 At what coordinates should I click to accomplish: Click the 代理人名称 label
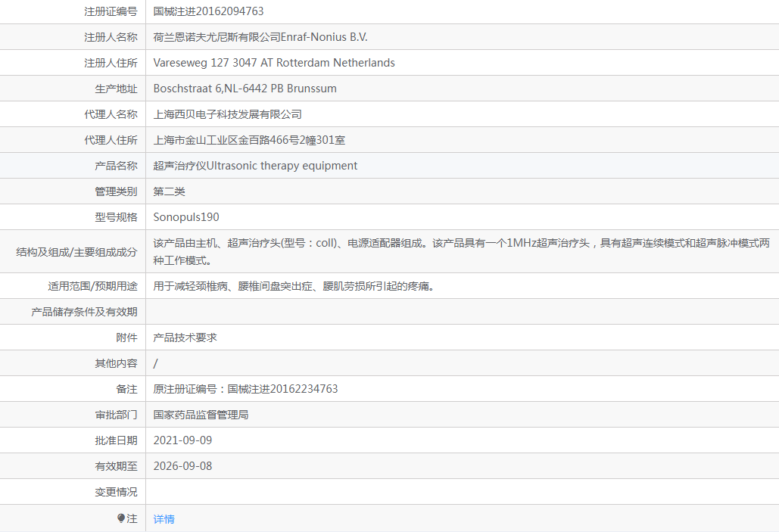click(111, 115)
